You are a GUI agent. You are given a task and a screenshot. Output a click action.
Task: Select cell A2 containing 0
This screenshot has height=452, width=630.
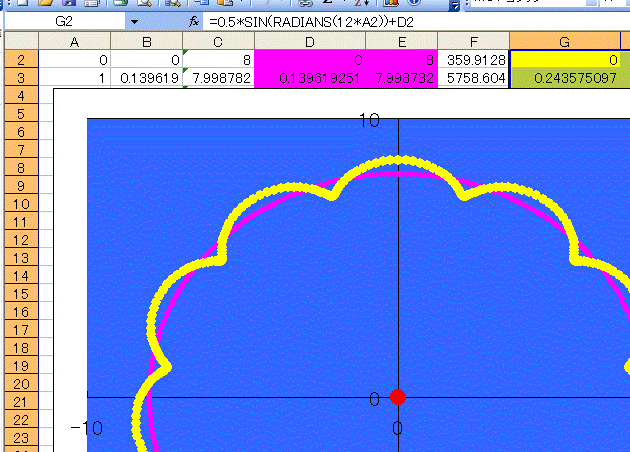(74, 59)
